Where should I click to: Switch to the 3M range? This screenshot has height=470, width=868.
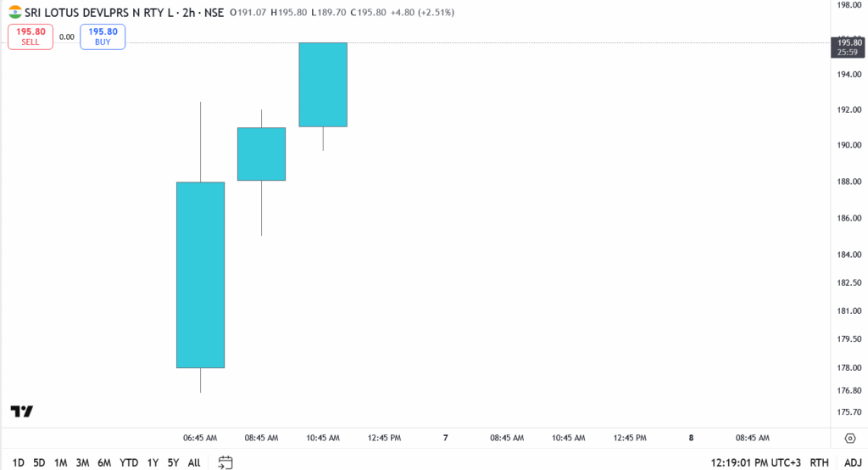pos(82,462)
